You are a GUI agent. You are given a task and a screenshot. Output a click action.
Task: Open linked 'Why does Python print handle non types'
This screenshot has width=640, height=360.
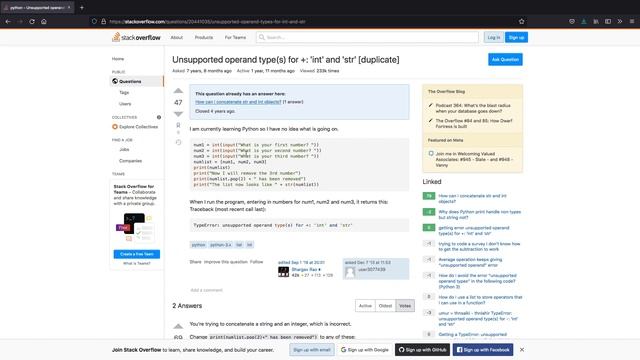[480, 215]
